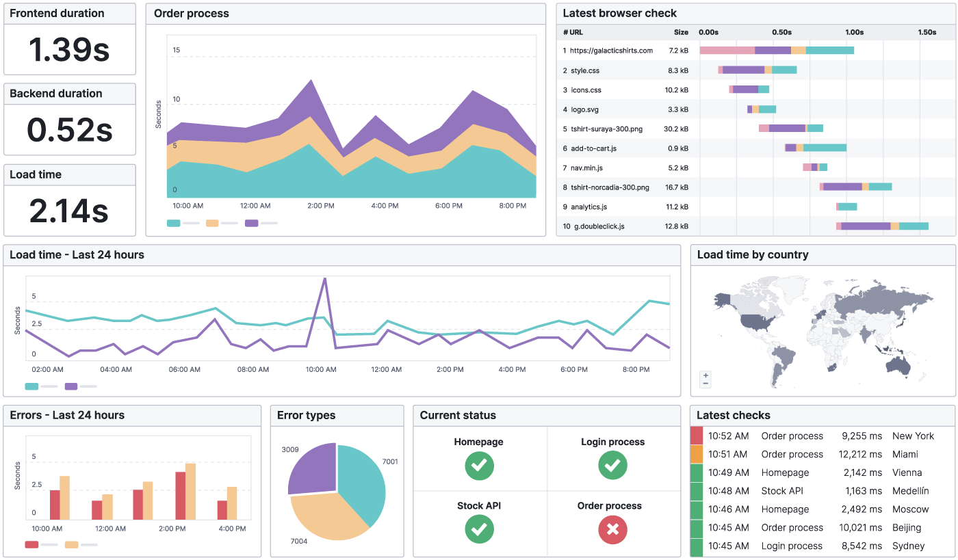Select the tshirt-suraya-300.png resource entry
This screenshot has width=958, height=560.
(x=608, y=128)
